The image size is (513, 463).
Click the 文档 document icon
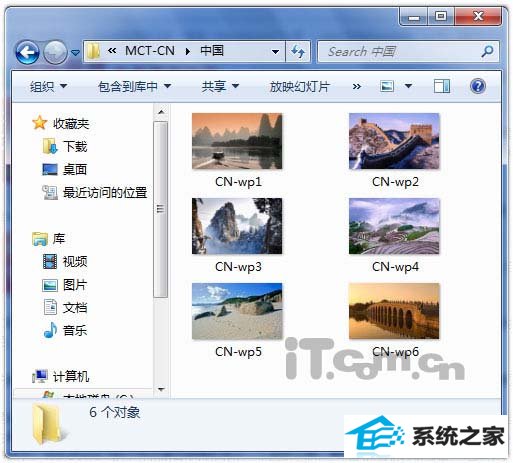tap(50, 307)
